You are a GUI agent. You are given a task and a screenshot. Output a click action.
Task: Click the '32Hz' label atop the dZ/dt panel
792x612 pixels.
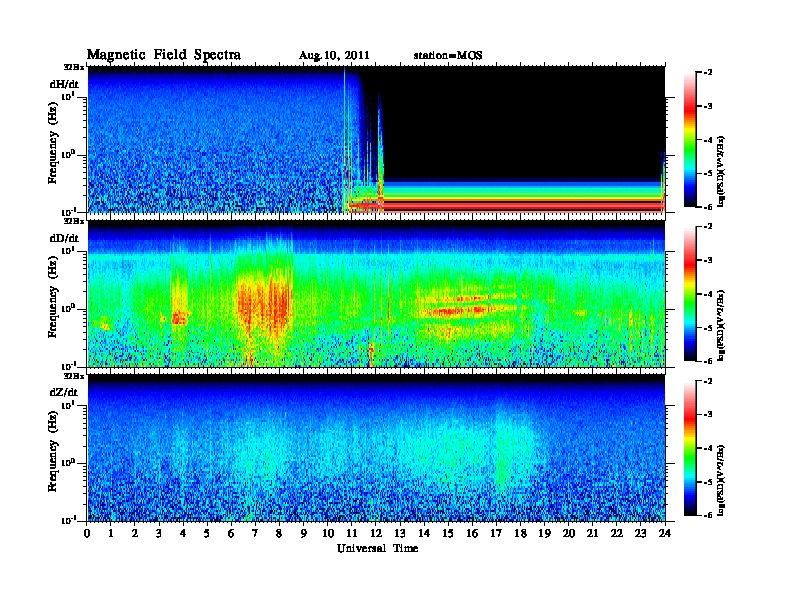[x=73, y=376]
